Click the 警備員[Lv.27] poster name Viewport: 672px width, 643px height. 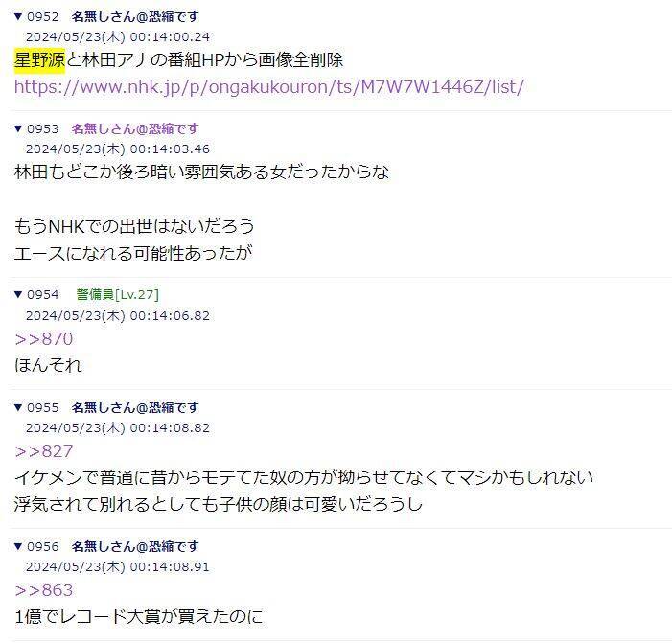point(117,295)
